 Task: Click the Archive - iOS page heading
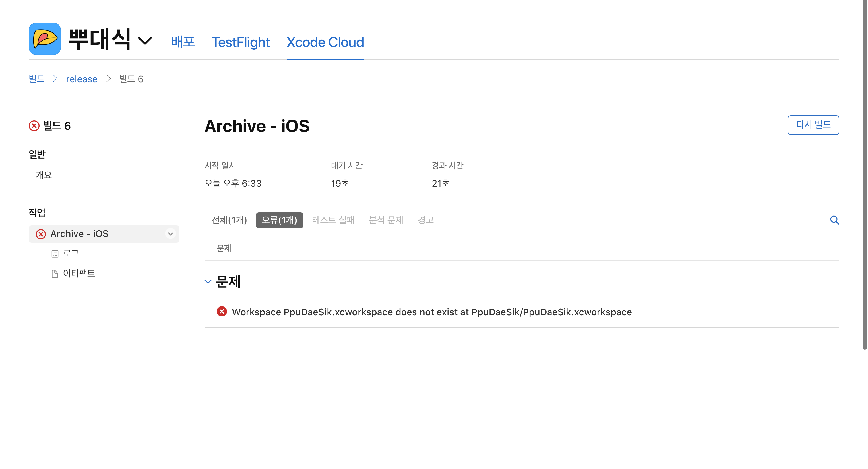[x=257, y=126]
